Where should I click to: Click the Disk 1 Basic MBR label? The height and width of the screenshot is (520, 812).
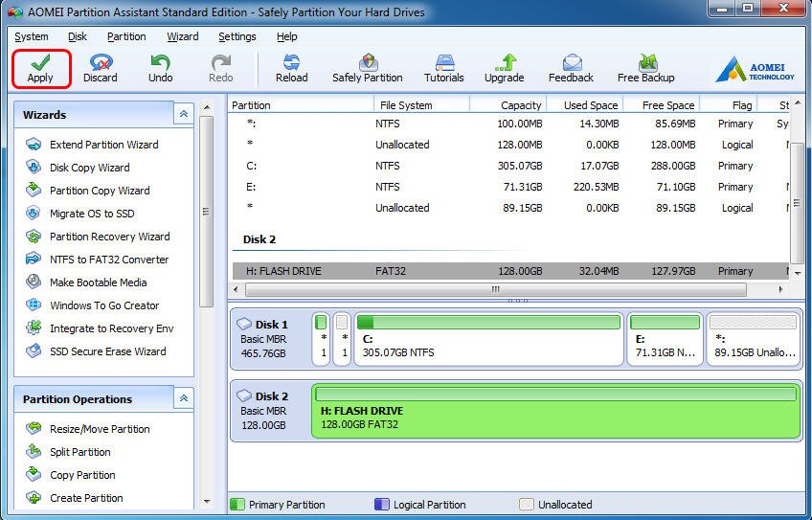[x=263, y=339]
